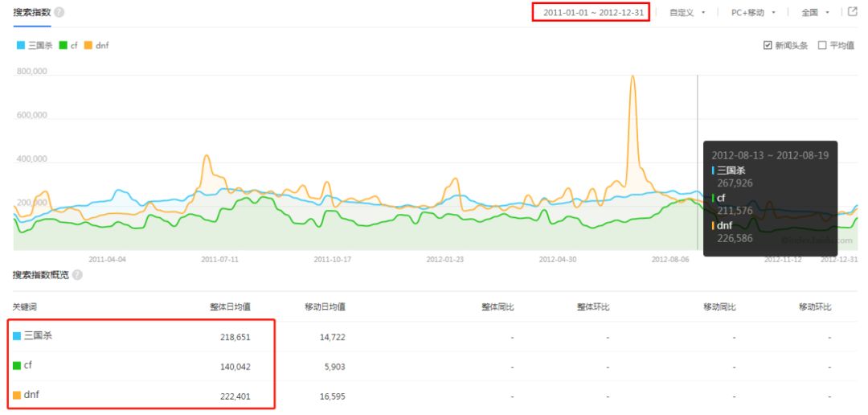Select the 搜索指数 tab

tap(31, 12)
